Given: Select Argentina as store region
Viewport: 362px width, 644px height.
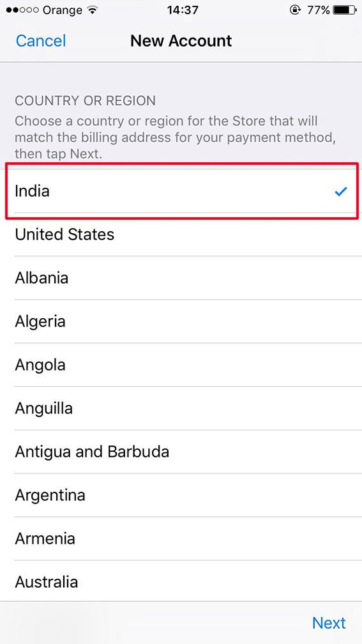Looking at the screenshot, I should pyautogui.click(x=181, y=495).
